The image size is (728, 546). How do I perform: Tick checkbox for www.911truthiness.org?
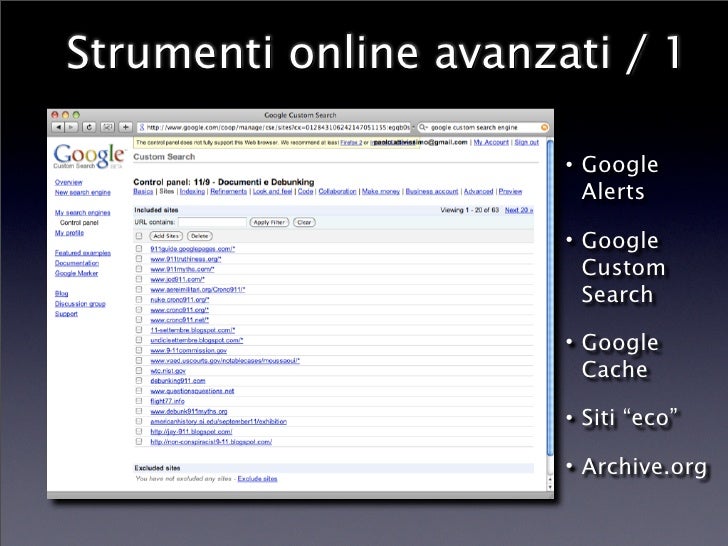[x=139, y=259]
